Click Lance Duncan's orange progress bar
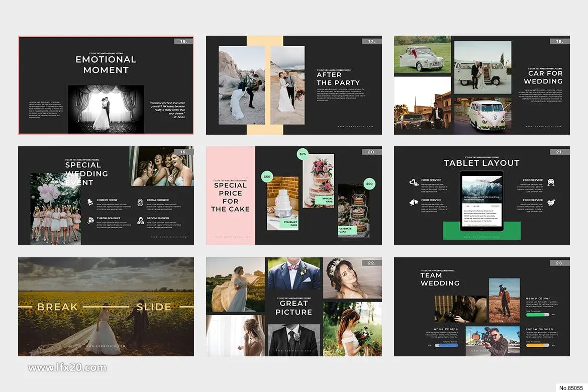The image size is (588, 392). pyautogui.click(x=537, y=345)
